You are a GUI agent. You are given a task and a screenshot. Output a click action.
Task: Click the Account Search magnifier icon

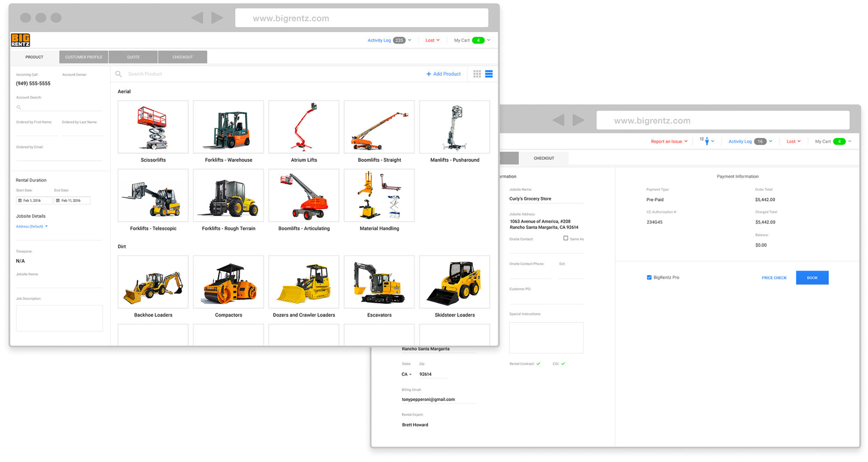(19, 107)
